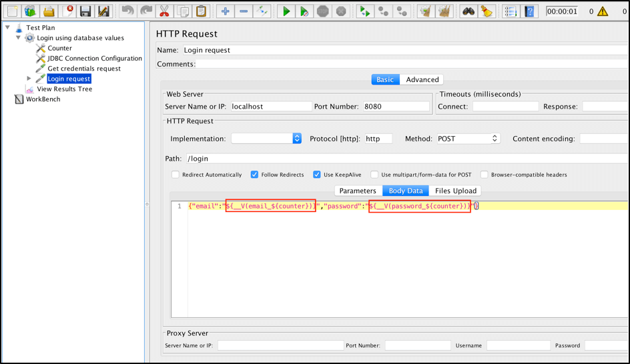This screenshot has width=630, height=364.
Task: Select Get credentials request sampler
Action: [84, 69]
